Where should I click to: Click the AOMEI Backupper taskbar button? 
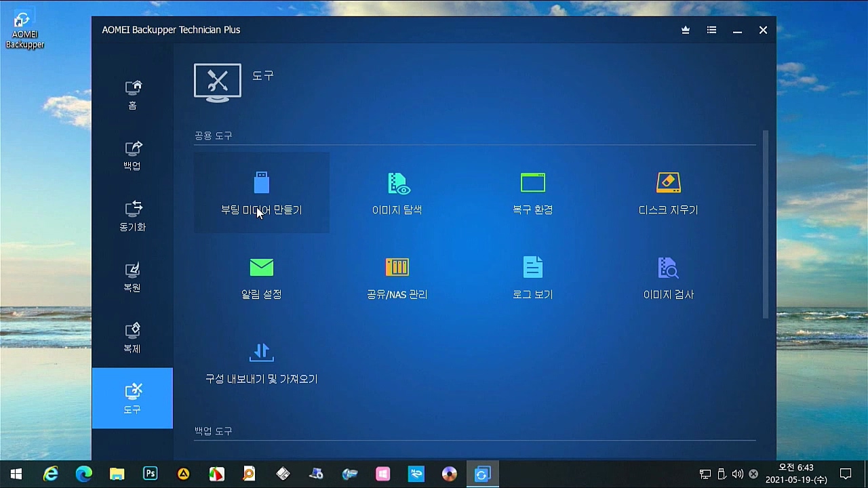(x=482, y=474)
